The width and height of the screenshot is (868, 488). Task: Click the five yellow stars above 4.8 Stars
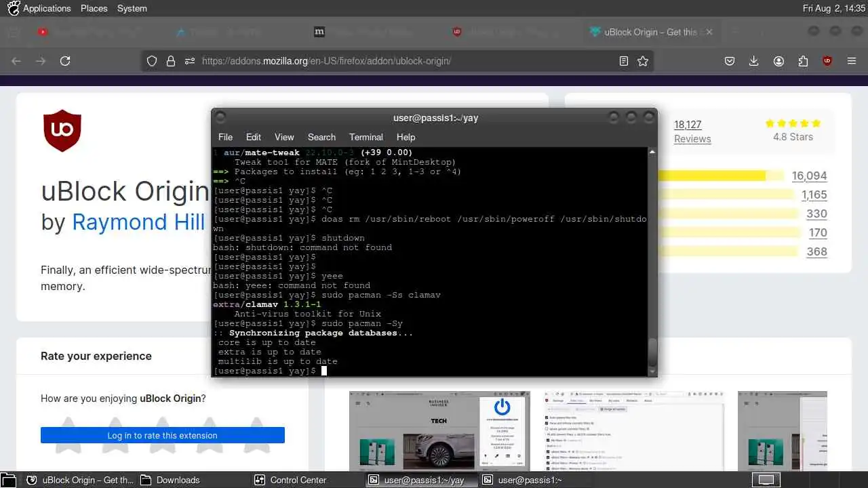coord(793,123)
